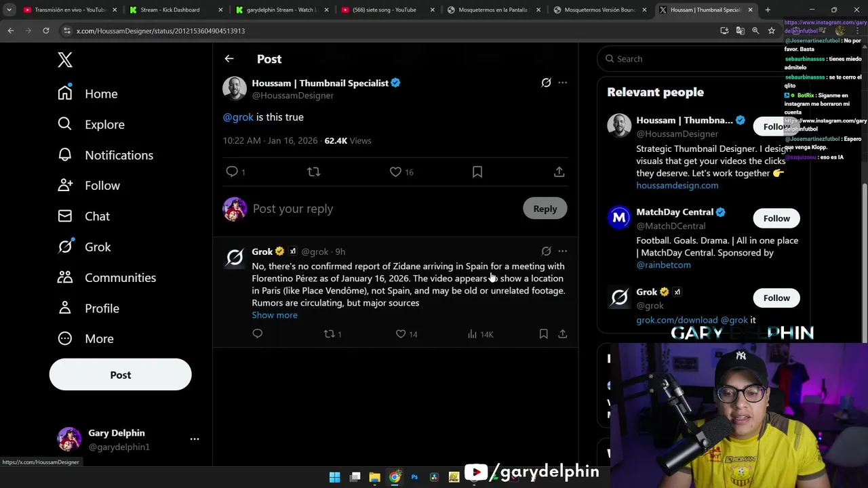Image resolution: width=868 pixels, height=488 pixels.
Task: Bookmark this page with star icon
Action: pos(771,30)
